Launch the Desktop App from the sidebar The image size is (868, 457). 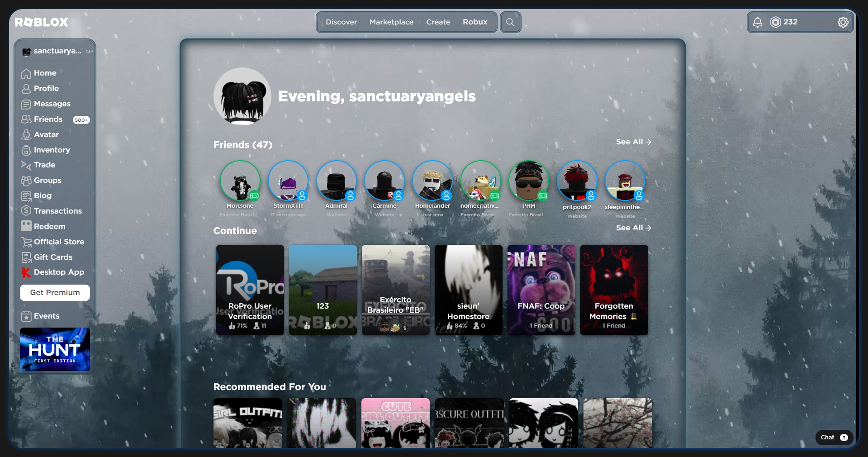click(27, 272)
